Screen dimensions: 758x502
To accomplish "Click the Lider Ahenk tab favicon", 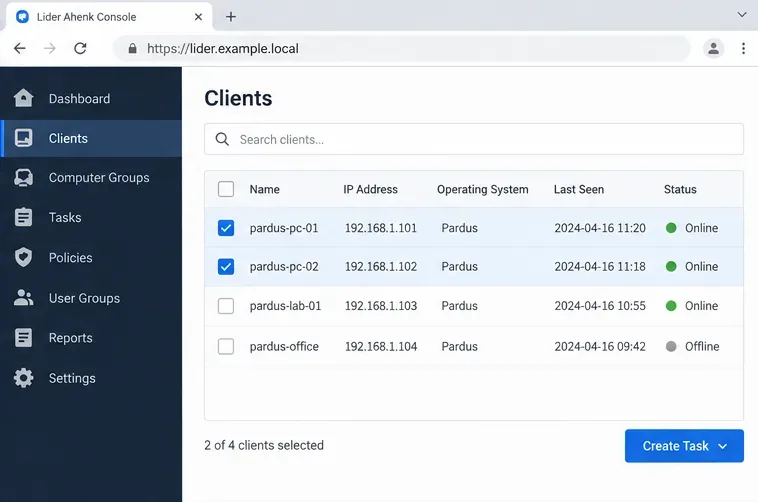I will [22, 17].
